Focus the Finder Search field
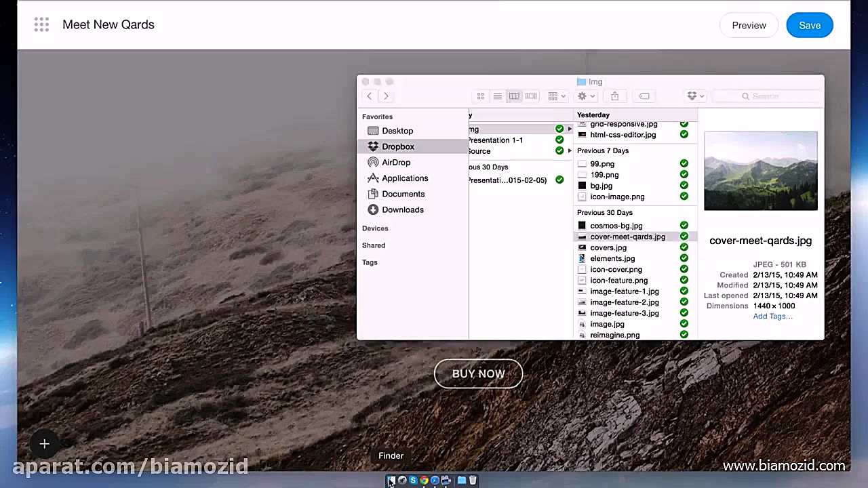This screenshot has height=488, width=868. (x=767, y=96)
